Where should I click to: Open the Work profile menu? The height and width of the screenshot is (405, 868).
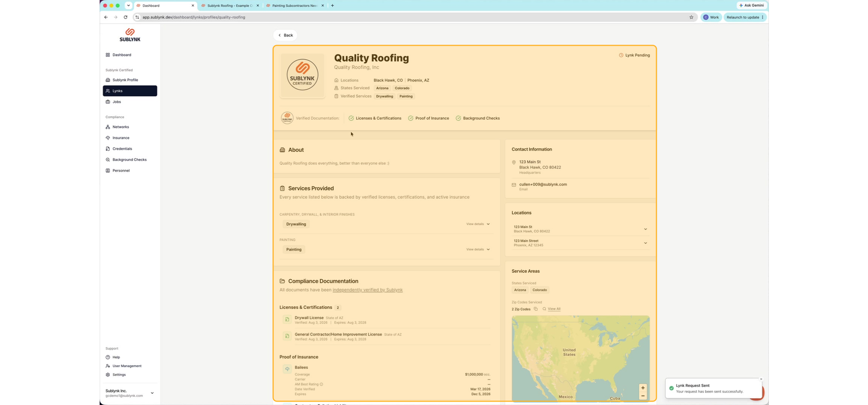(711, 17)
